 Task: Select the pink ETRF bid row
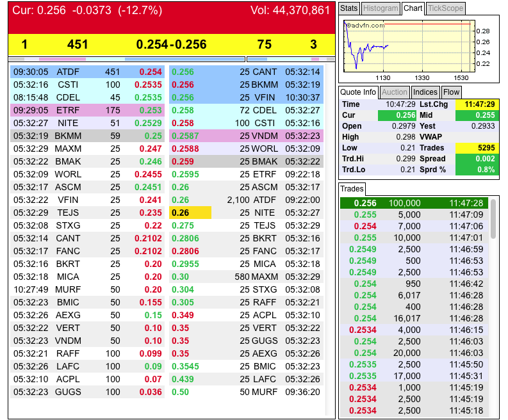point(88,110)
